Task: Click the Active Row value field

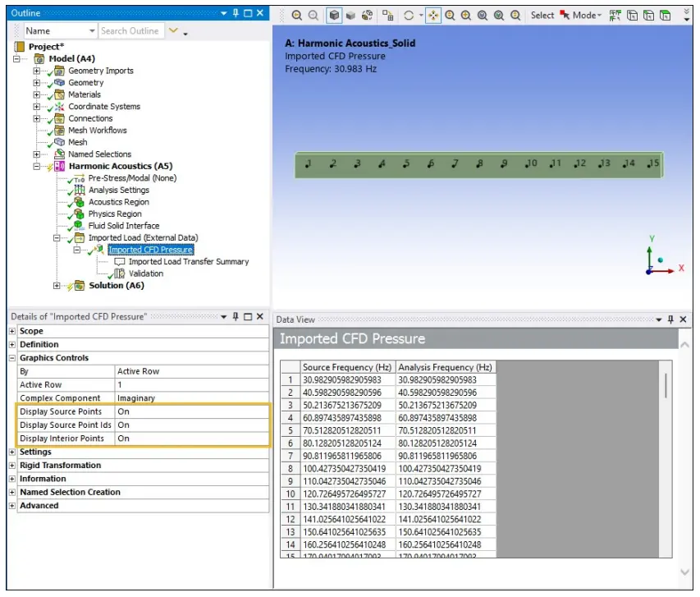Action: tap(192, 385)
